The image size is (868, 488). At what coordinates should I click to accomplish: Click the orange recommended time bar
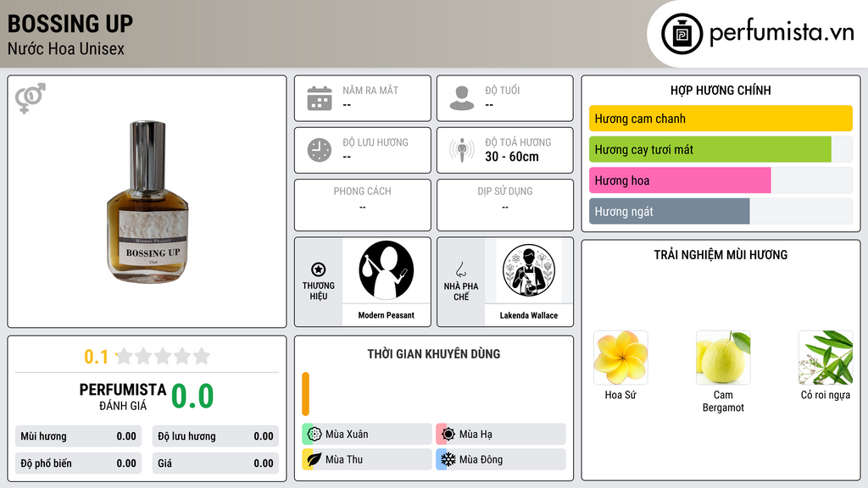click(305, 394)
